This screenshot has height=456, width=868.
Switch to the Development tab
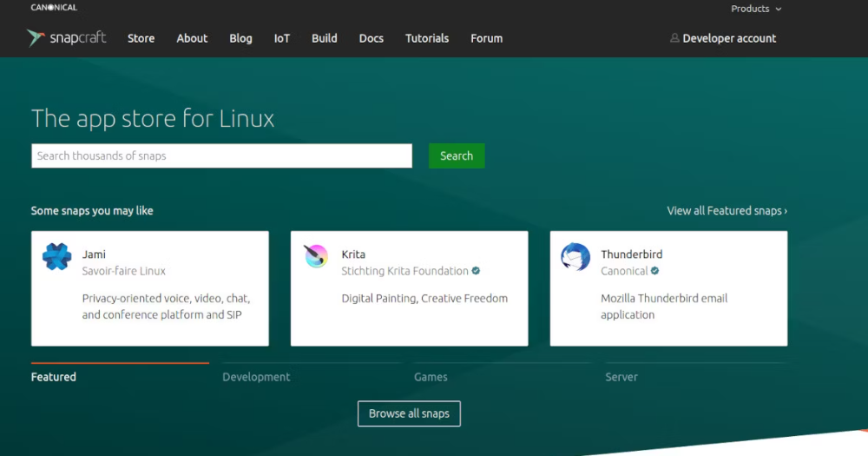(256, 377)
